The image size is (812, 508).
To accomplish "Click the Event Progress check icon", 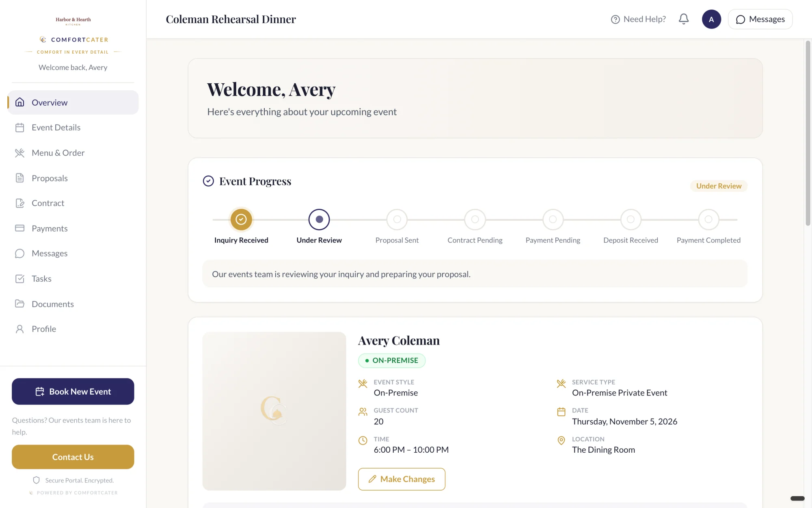I will click(x=208, y=181).
